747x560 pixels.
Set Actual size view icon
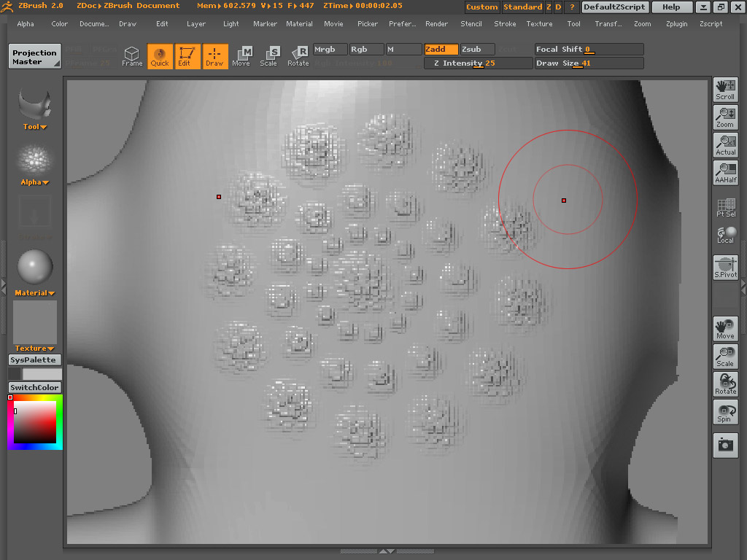click(725, 145)
